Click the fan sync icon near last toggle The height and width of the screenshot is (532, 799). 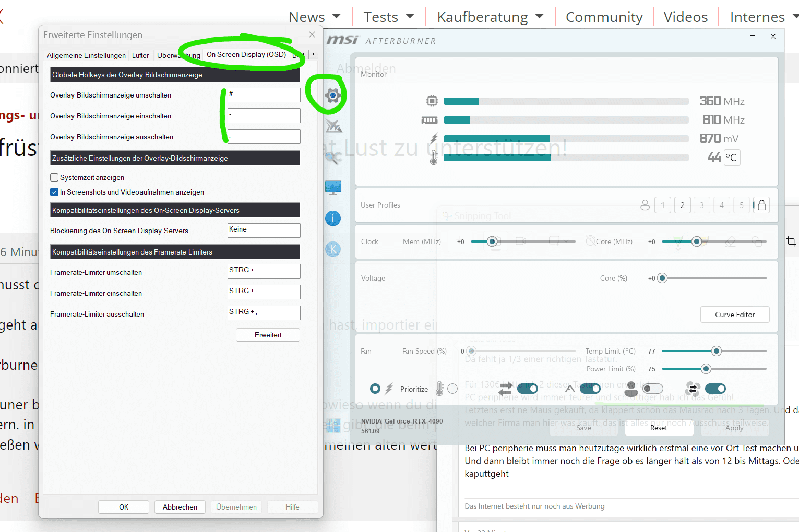[x=693, y=389]
